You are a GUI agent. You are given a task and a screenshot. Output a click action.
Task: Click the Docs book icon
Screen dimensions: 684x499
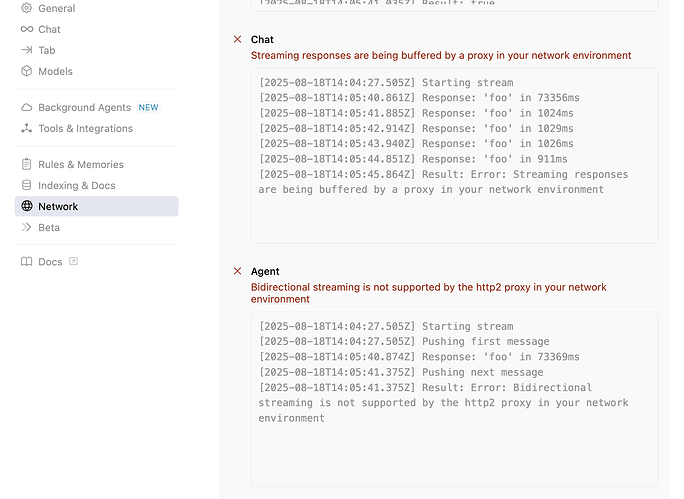(26, 262)
